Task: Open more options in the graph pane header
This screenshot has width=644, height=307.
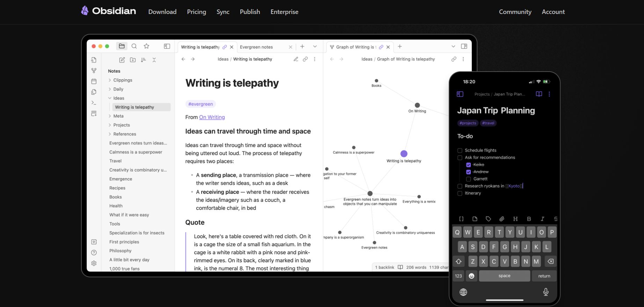Action: pyautogui.click(x=463, y=59)
